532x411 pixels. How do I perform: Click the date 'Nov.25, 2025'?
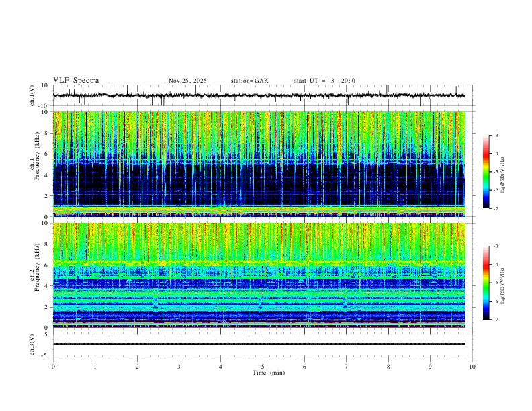(187, 81)
